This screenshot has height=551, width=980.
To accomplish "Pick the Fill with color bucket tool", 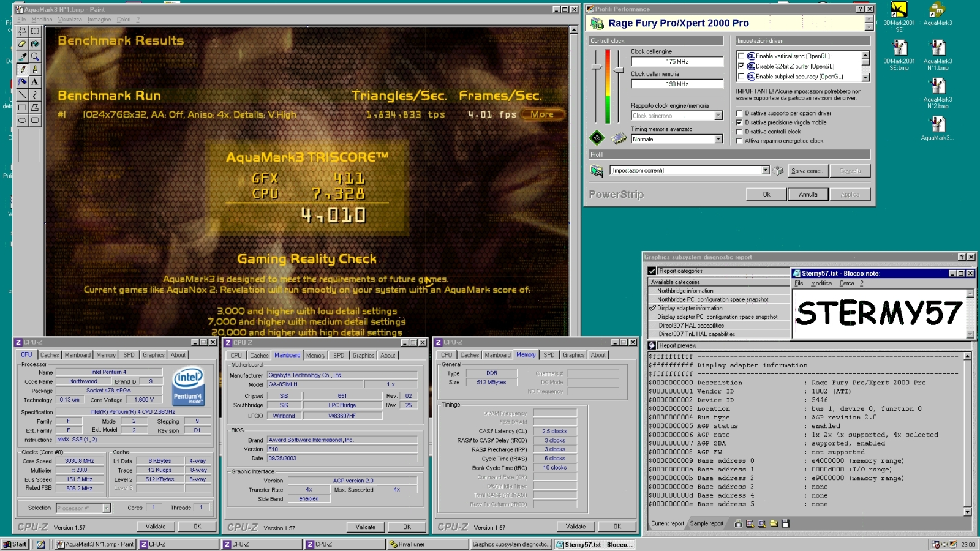I will coord(35,43).
